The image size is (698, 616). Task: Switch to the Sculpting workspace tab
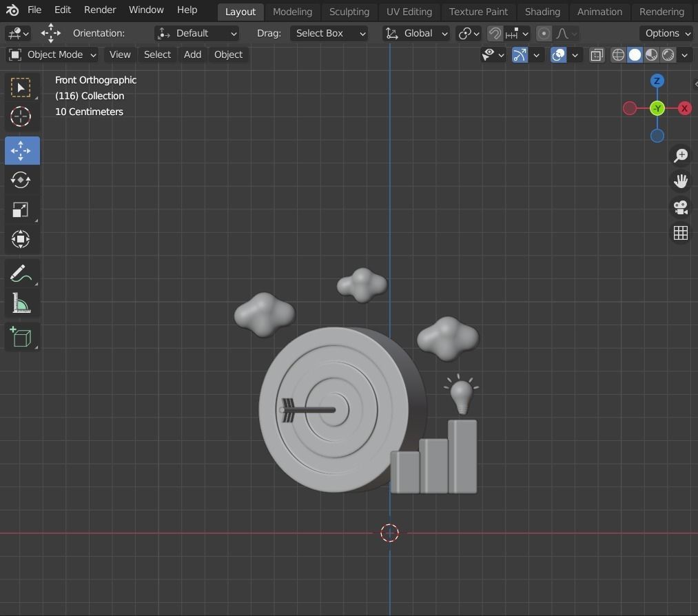[x=349, y=12]
